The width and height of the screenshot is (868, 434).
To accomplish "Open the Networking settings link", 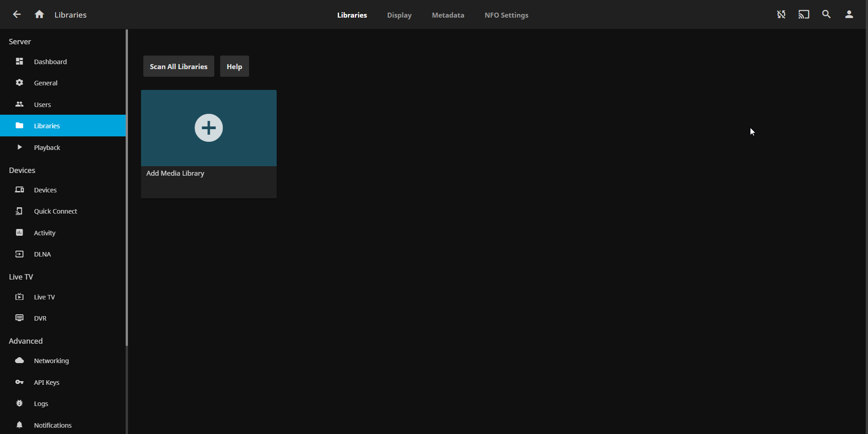I will [63, 360].
